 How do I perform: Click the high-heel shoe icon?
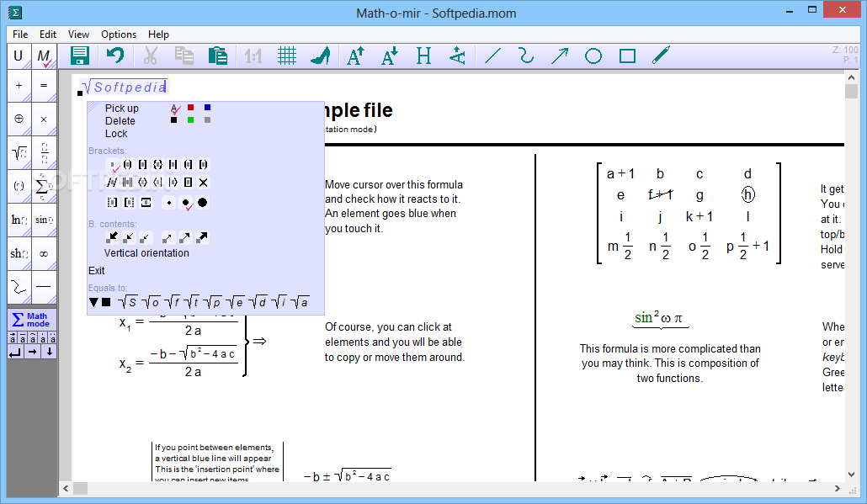point(321,56)
